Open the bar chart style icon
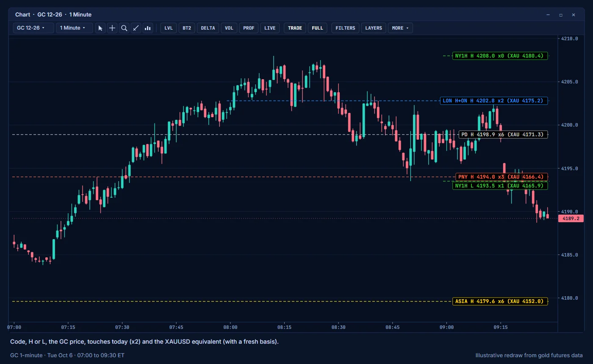 click(x=148, y=28)
